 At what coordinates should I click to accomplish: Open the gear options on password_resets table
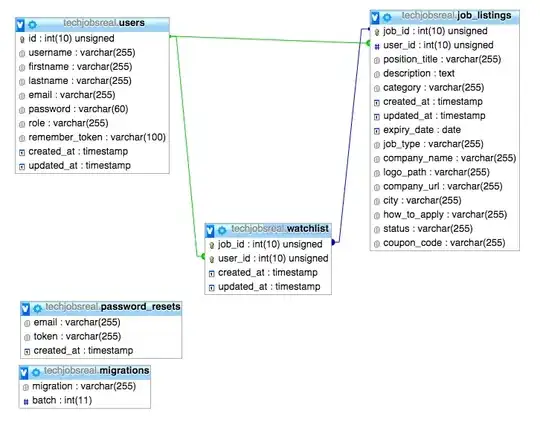[38, 309]
